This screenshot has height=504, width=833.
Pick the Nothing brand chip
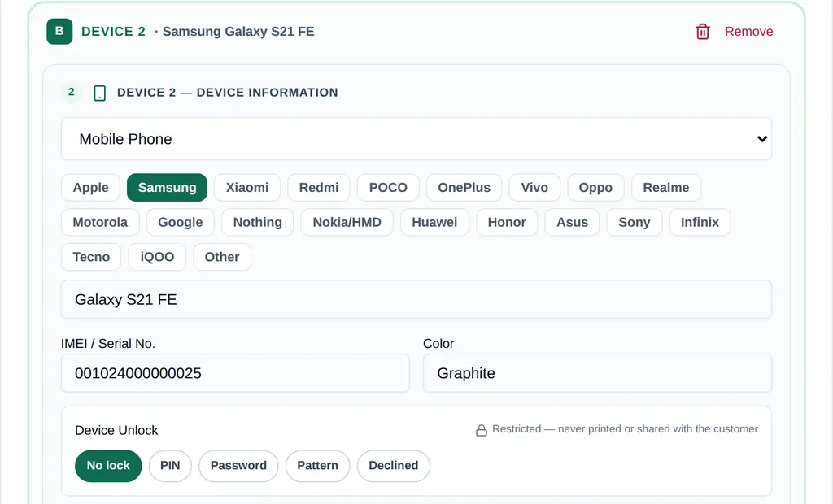coord(258,222)
